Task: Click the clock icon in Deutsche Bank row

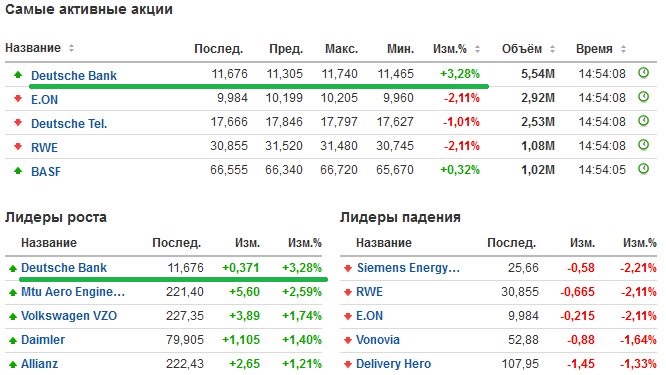Action: point(643,73)
